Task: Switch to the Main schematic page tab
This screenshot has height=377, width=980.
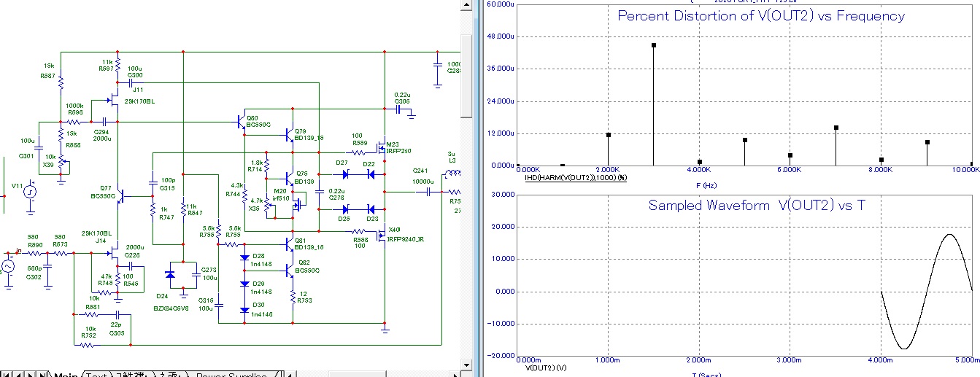Action: point(66,374)
